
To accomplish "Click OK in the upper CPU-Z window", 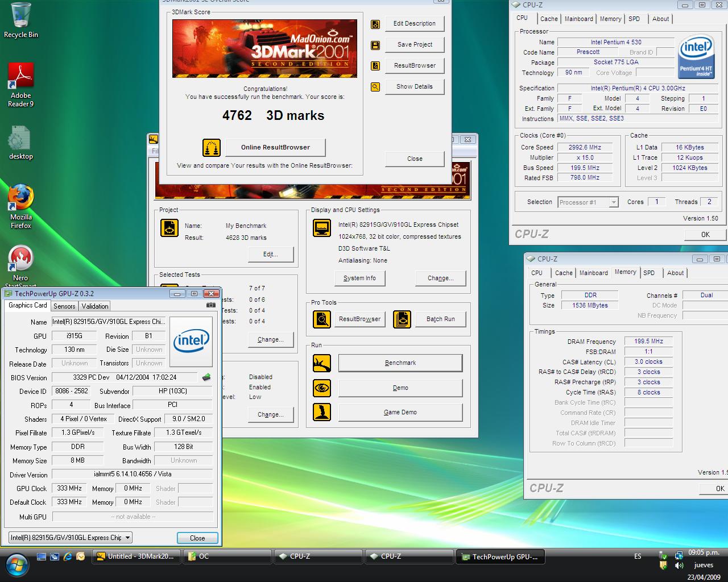I will click(705, 235).
